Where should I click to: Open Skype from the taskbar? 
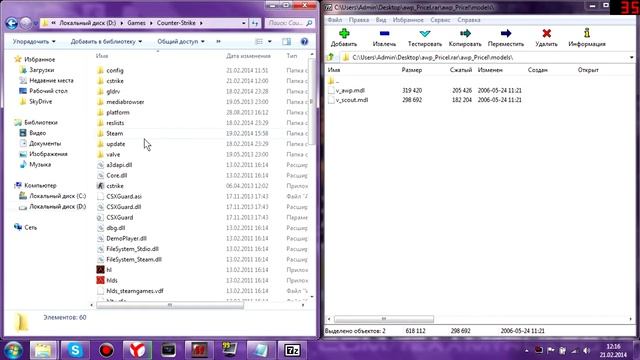point(75,350)
